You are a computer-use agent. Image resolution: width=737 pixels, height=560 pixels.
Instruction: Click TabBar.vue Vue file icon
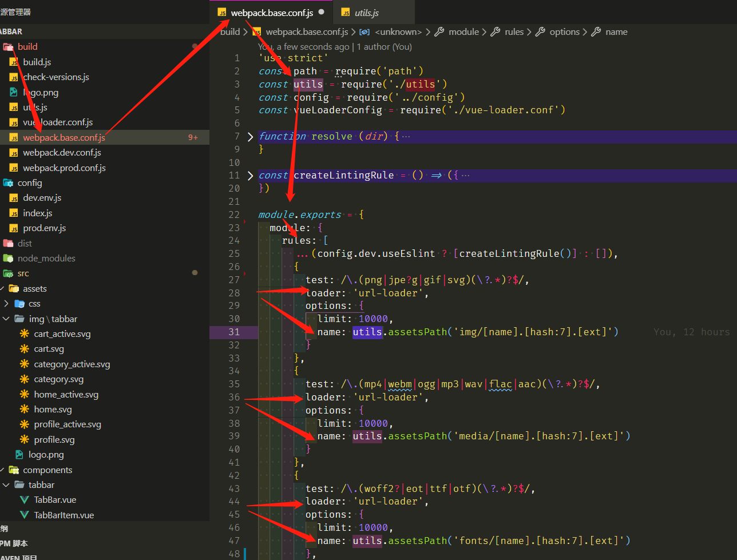click(25, 500)
